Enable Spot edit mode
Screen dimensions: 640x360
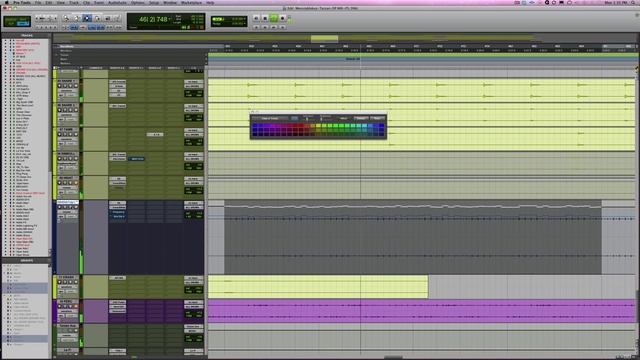[x=24, y=19]
